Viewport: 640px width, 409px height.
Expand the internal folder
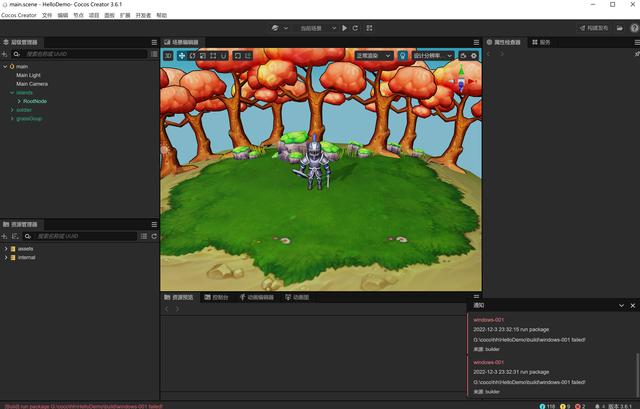pos(6,258)
